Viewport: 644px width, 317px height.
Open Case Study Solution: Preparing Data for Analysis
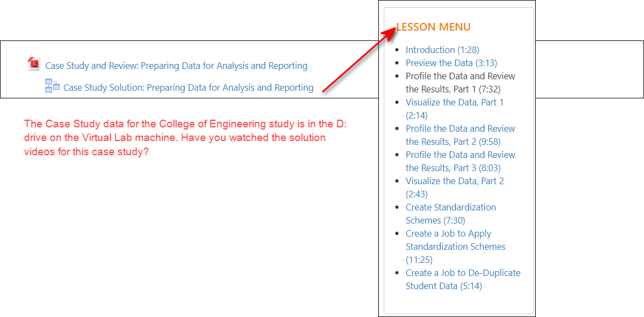click(x=189, y=87)
